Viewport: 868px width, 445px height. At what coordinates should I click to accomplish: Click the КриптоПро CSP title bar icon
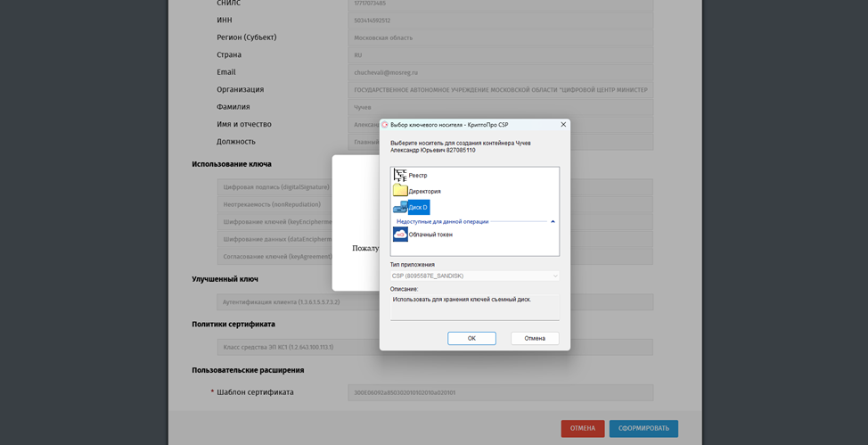(385, 125)
